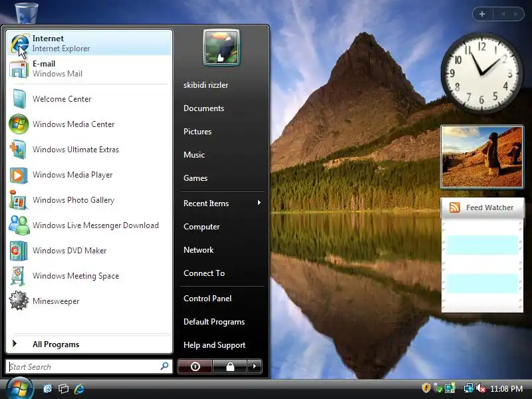This screenshot has width=532, height=399.
Task: Launch Internet Explorer from Quick Launch
Action: tap(79, 388)
